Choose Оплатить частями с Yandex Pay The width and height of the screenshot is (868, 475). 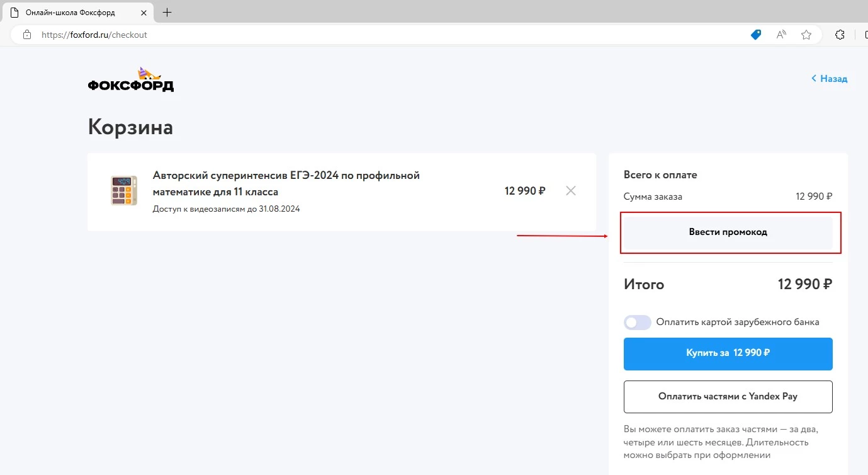point(728,396)
